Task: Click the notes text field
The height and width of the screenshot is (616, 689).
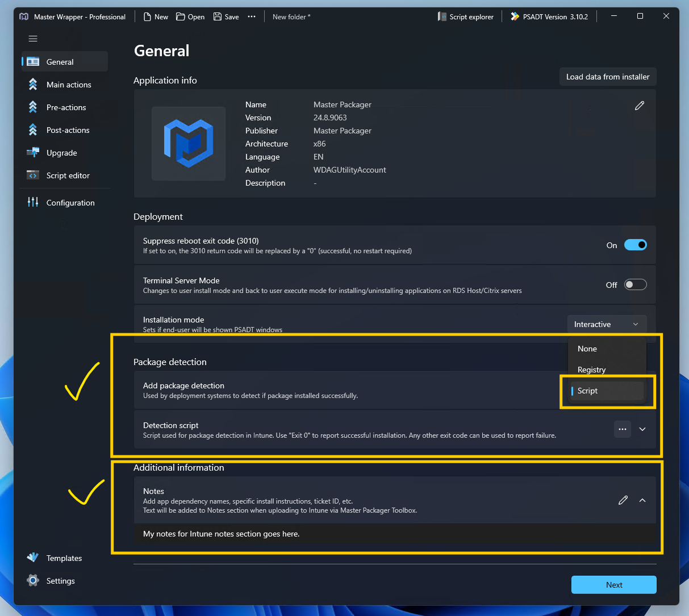Action: [395, 534]
